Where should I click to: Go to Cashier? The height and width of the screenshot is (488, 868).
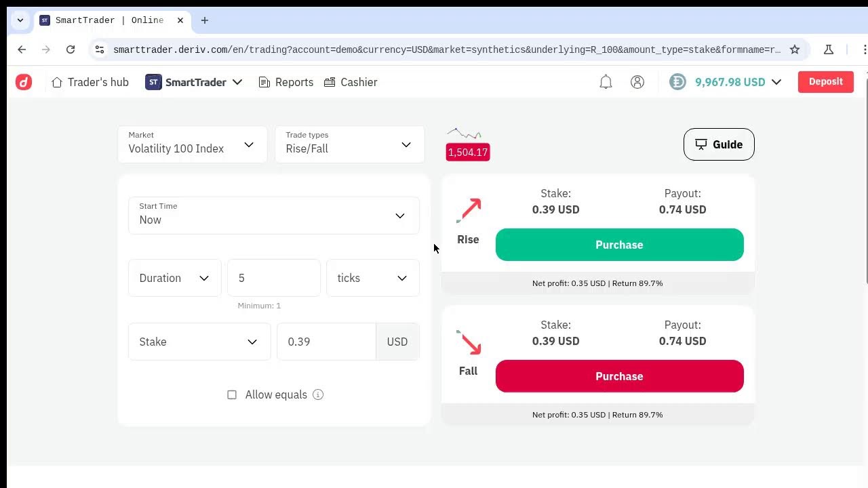point(351,82)
